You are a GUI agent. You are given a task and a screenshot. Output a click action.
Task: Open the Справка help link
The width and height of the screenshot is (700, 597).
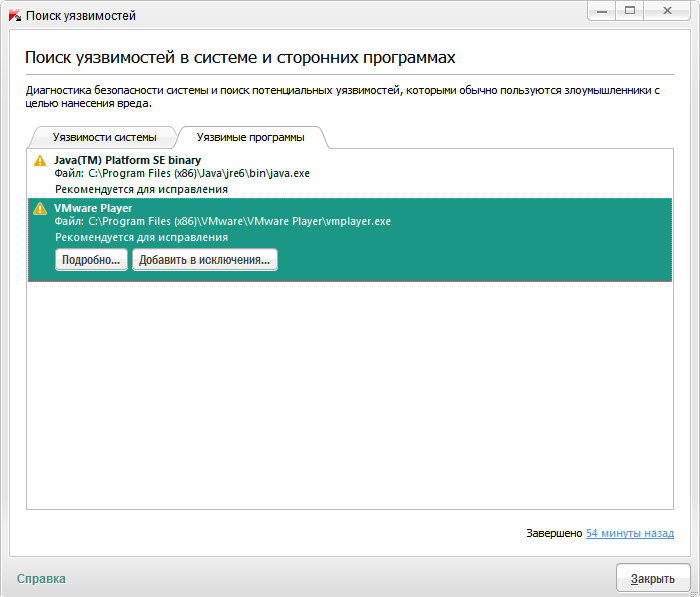pos(41,579)
